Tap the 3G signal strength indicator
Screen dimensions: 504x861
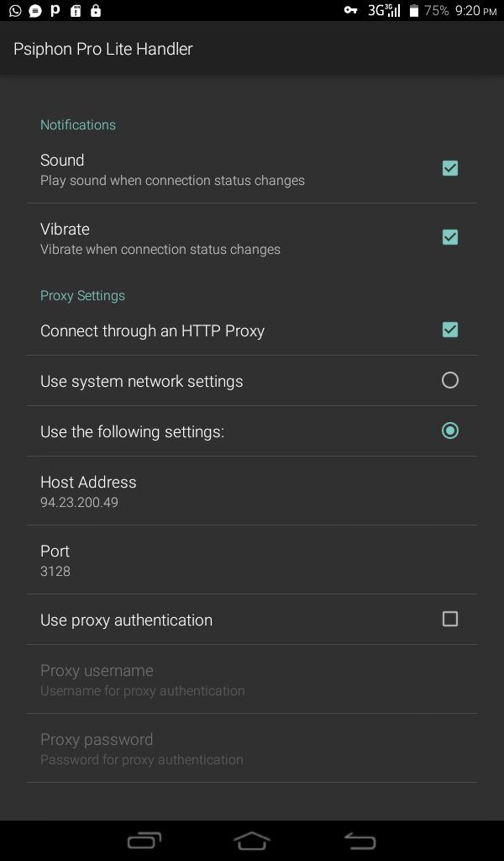pyautogui.click(x=384, y=11)
